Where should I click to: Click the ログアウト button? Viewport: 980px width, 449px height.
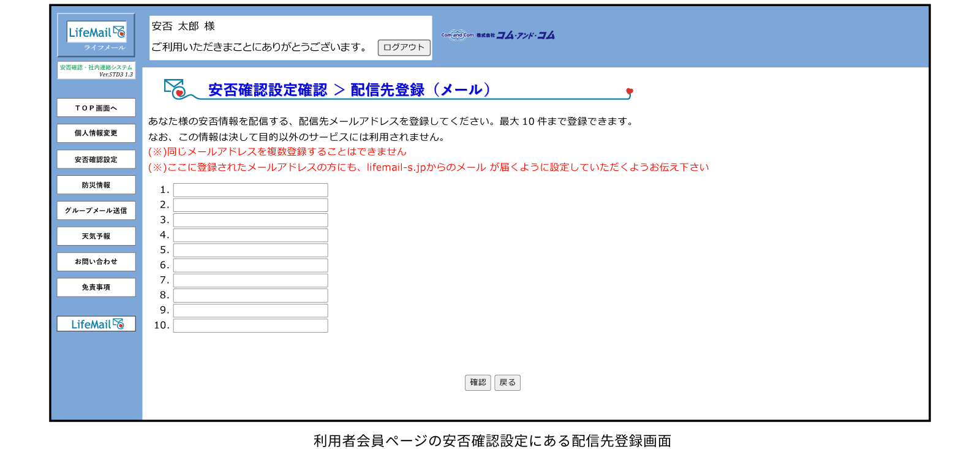point(404,47)
